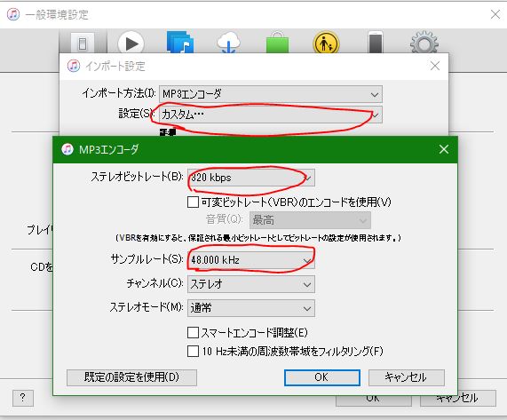
Task: Toggle 10 Hz未満 frequency filtering checkbox
Action: click(193, 351)
